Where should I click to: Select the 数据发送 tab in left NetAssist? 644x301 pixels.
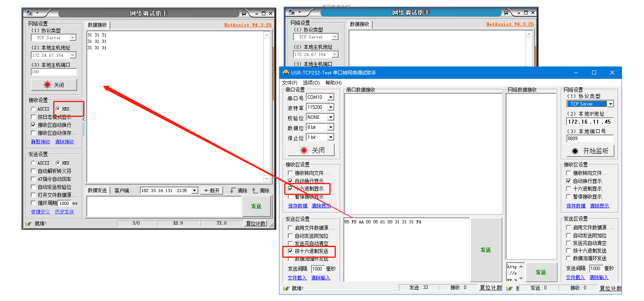pos(98,191)
